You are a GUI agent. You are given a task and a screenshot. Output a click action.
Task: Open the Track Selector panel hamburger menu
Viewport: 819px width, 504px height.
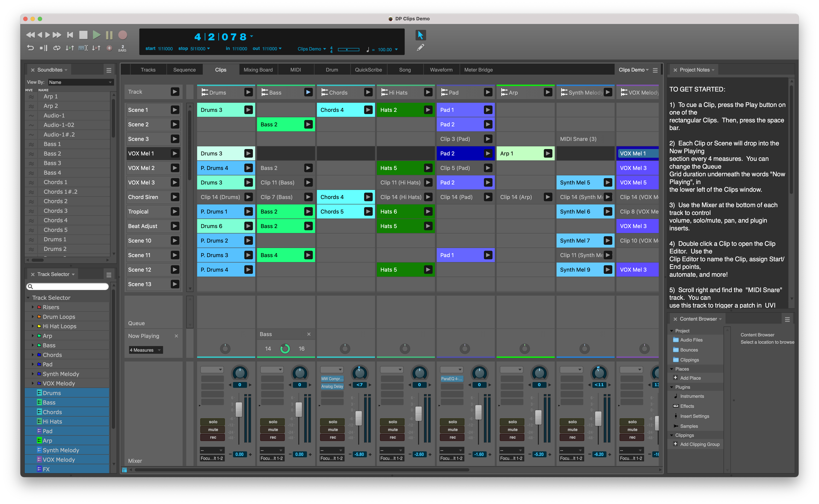coord(109,275)
